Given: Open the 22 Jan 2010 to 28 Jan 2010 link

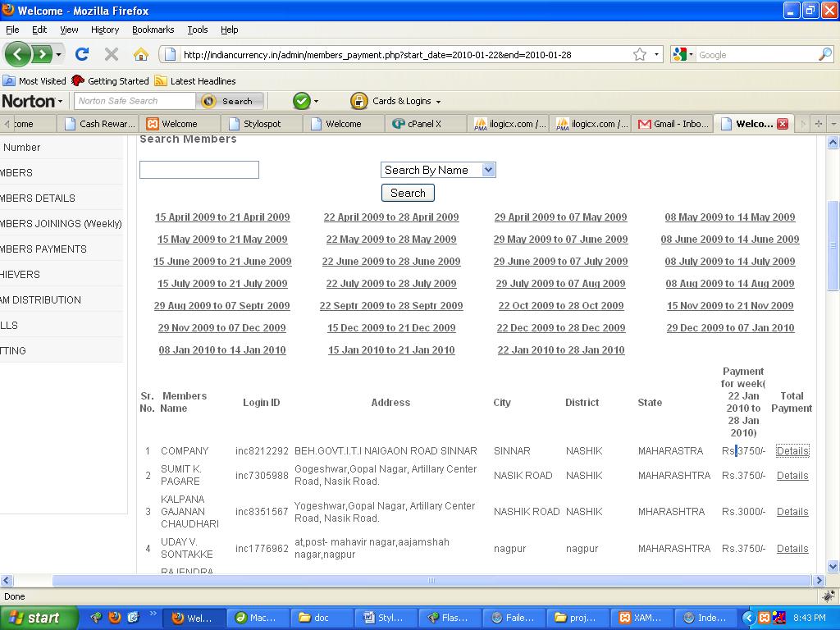Looking at the screenshot, I should click(561, 350).
